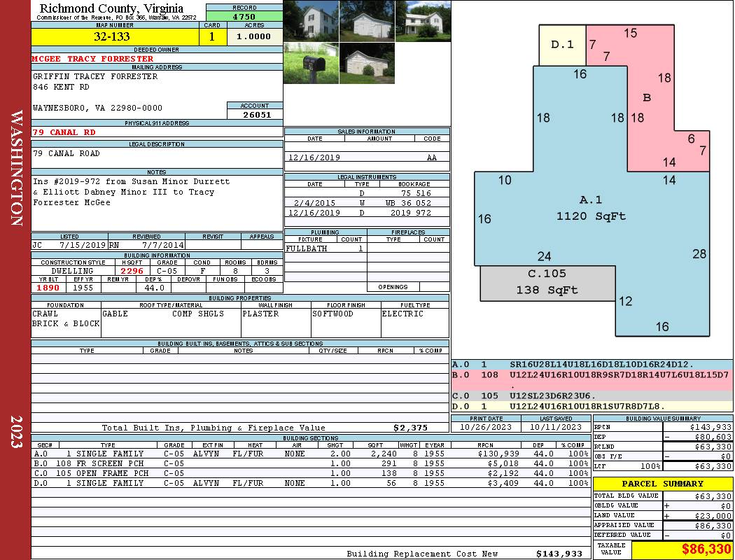Select physical address 79 CANAL RD
Image resolution: width=735 pixels, height=560 pixels.
(64, 132)
